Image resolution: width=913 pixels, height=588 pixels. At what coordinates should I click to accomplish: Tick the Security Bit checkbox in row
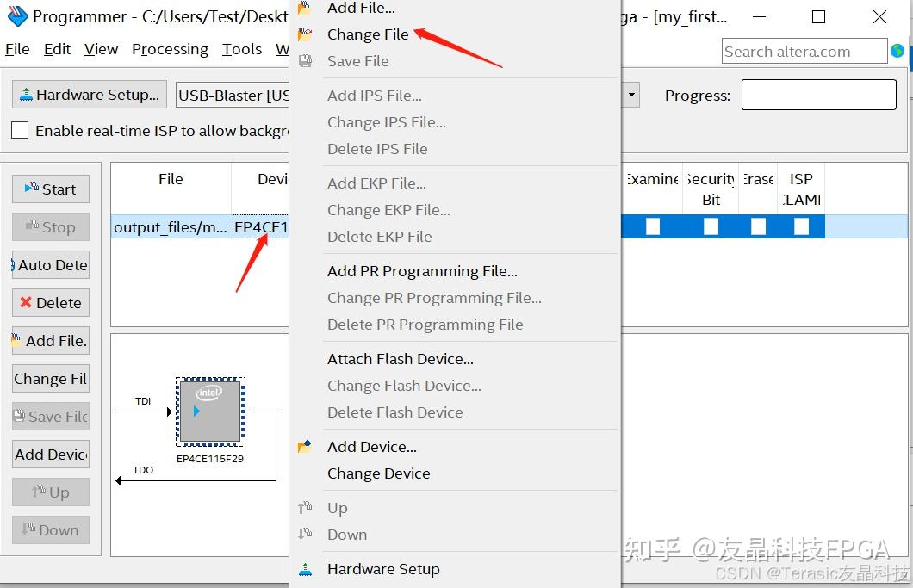711,226
